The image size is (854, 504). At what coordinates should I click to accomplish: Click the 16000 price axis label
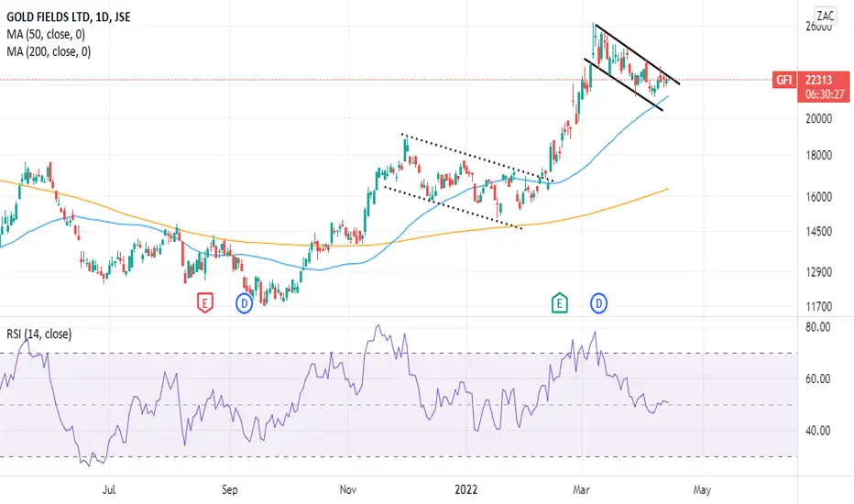[x=818, y=197]
